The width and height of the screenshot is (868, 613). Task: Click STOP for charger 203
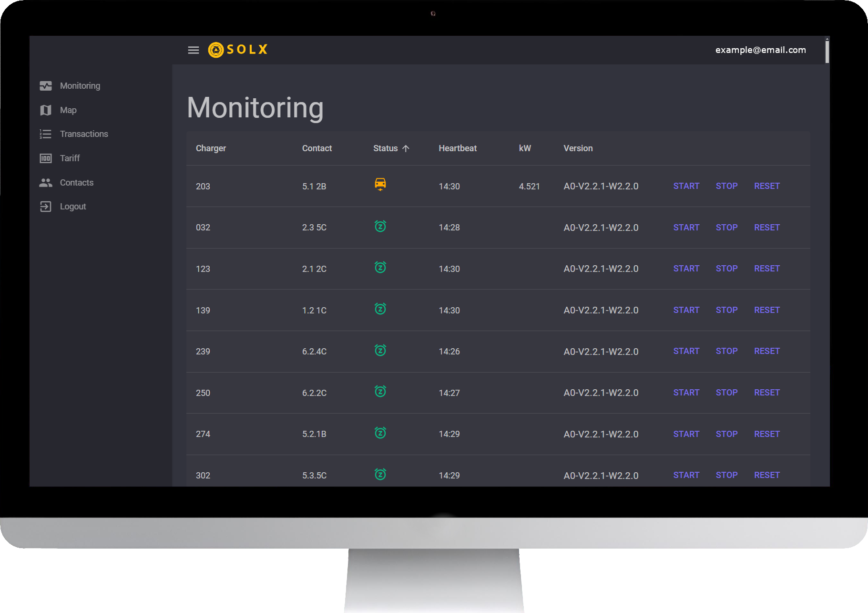726,186
